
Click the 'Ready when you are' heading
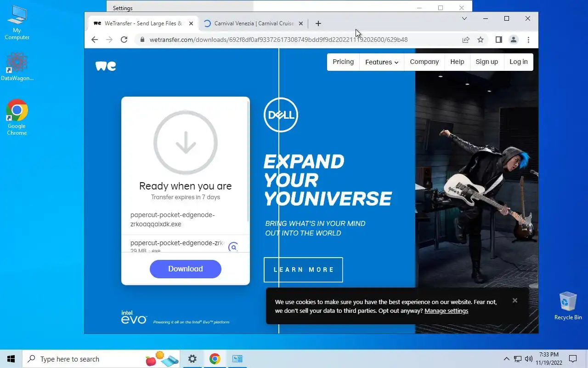(186, 186)
